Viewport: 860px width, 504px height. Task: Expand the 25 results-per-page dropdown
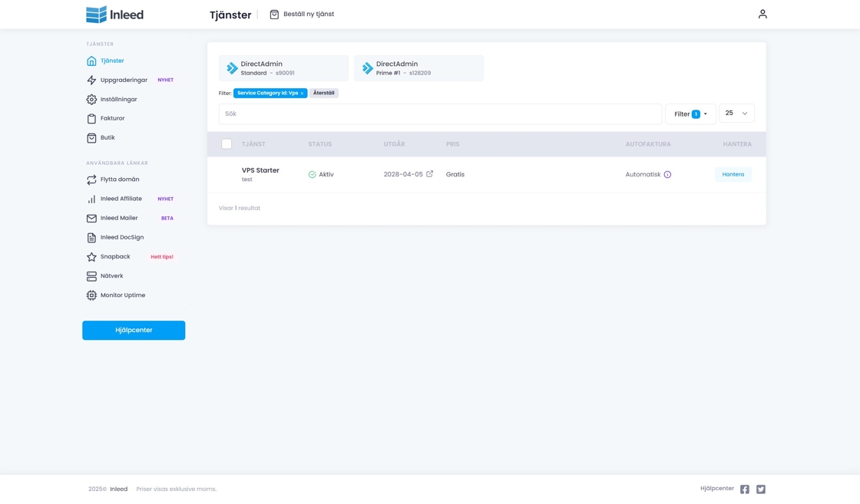736,114
